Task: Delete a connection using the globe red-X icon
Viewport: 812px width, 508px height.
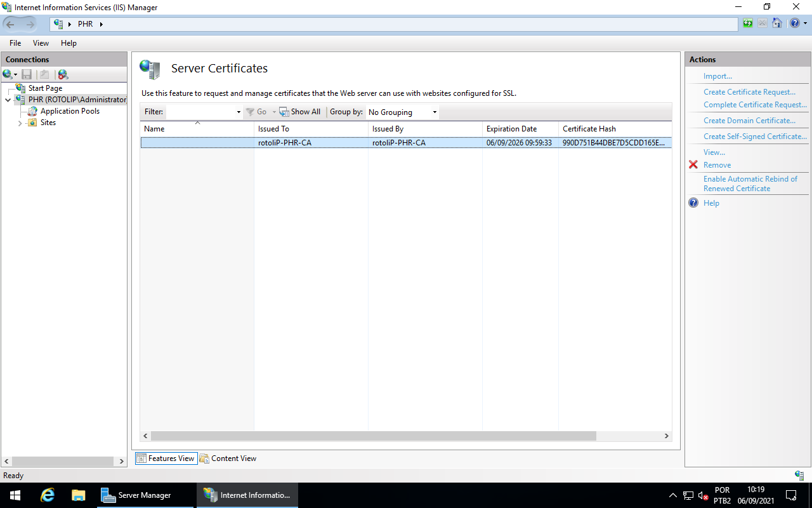Action: [62, 74]
